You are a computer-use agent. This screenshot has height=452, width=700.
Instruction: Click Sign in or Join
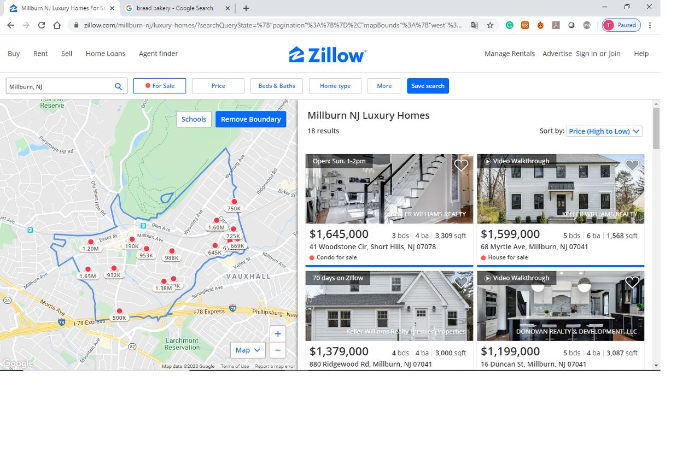pyautogui.click(x=598, y=54)
